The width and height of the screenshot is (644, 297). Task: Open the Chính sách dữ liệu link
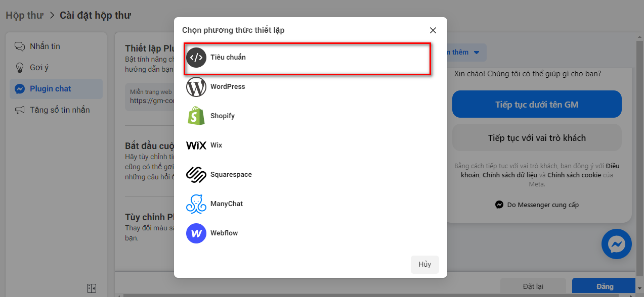(x=509, y=175)
